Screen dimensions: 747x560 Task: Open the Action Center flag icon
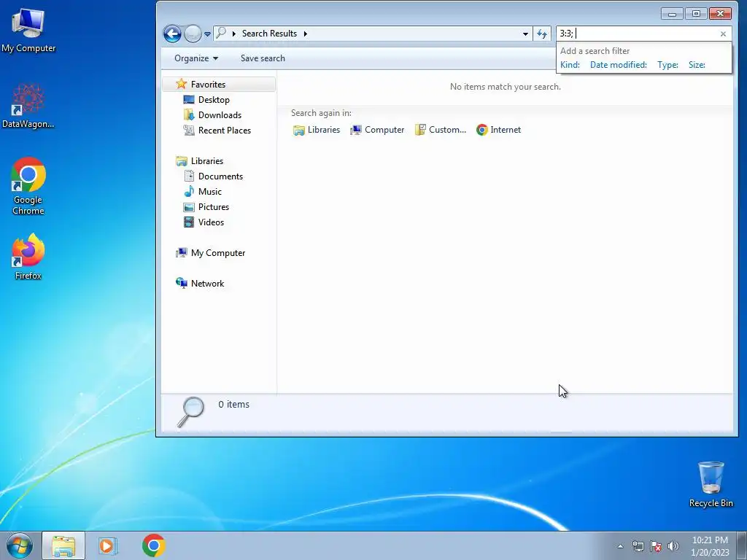(656, 546)
